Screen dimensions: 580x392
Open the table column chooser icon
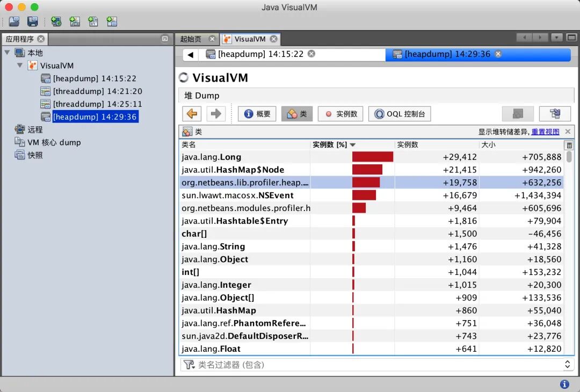569,145
